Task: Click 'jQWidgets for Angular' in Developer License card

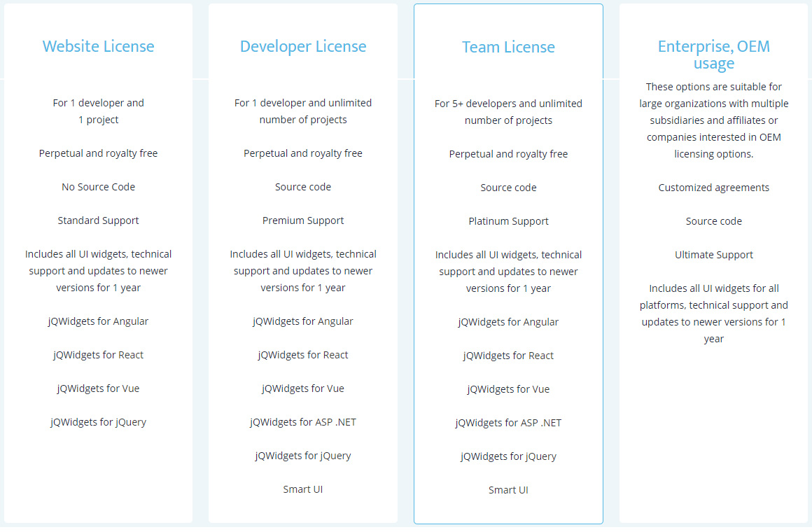Action: coord(303,322)
